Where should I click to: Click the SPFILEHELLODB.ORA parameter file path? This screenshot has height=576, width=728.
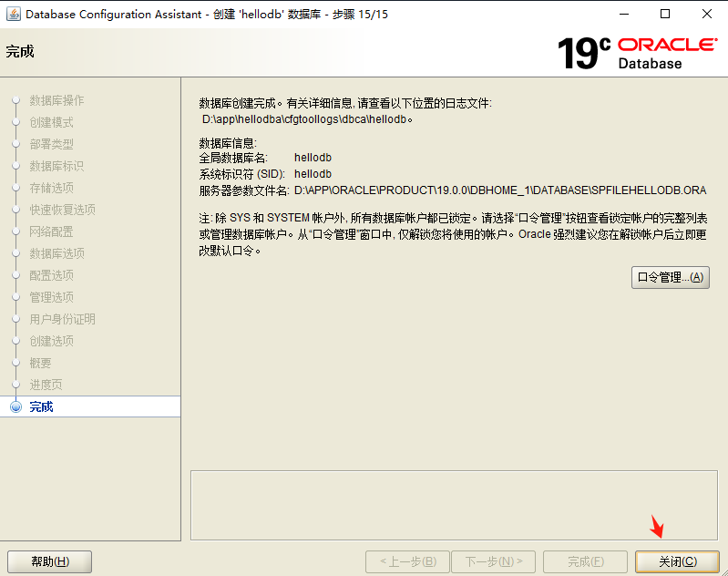pos(500,190)
